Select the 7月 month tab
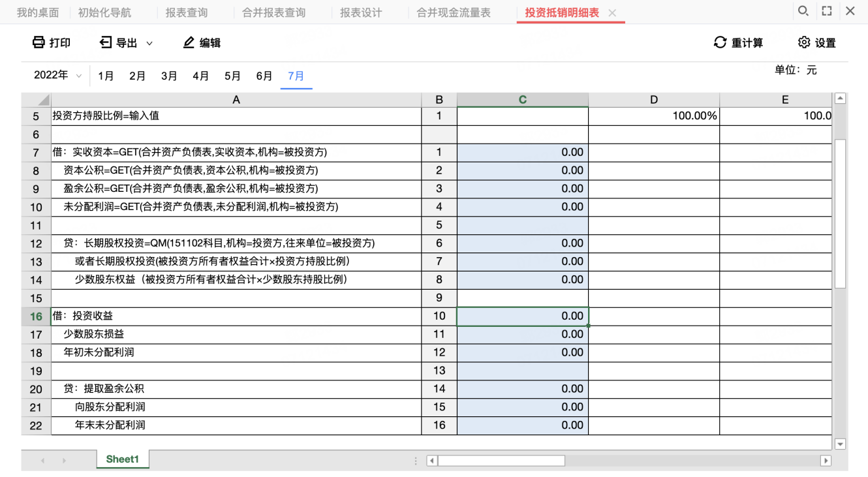The width and height of the screenshot is (868, 477). 296,76
